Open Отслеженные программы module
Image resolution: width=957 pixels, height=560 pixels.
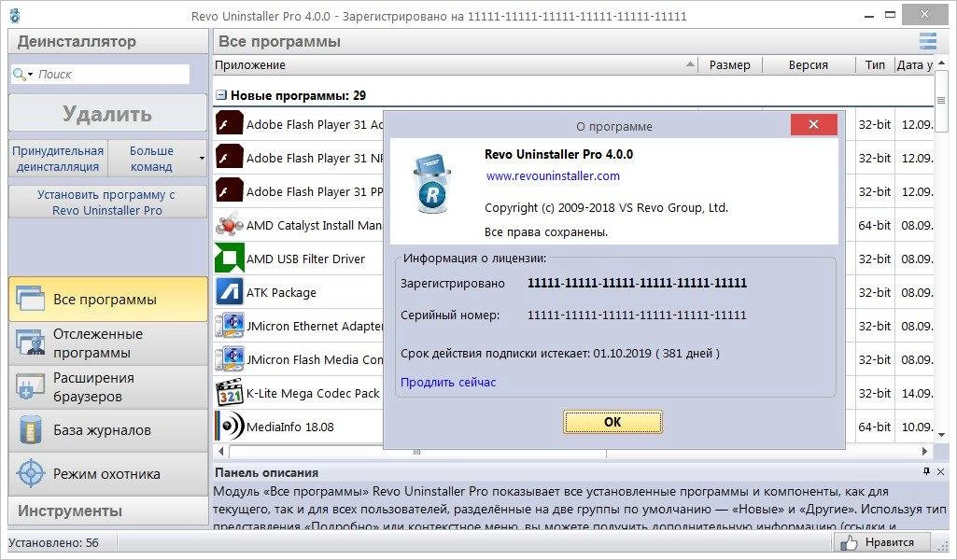(x=108, y=343)
